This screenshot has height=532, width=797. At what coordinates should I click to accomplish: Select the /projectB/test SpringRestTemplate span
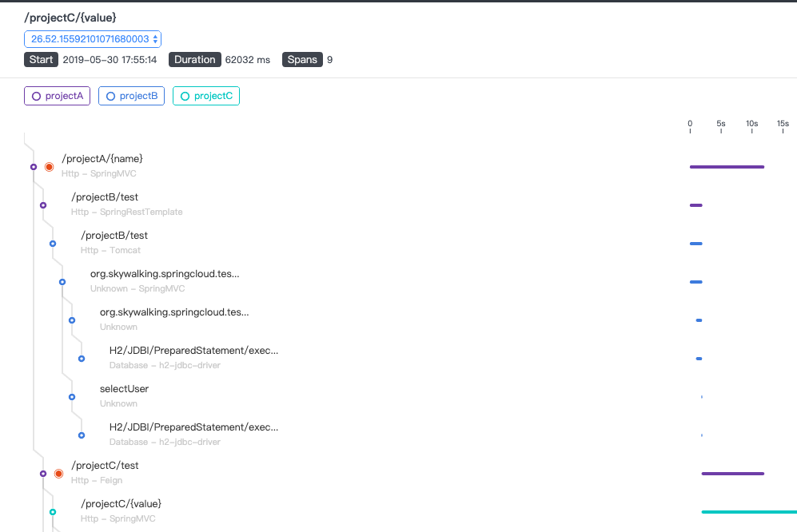105,197
